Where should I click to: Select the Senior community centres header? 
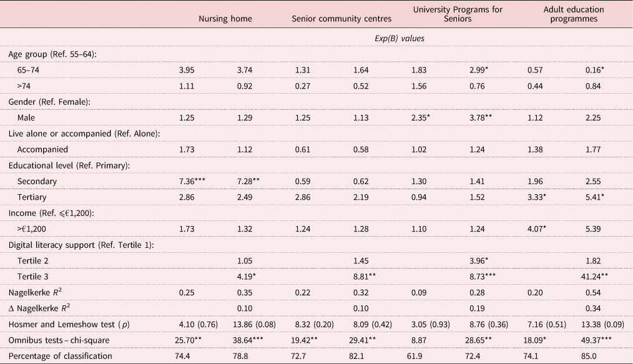341,19
